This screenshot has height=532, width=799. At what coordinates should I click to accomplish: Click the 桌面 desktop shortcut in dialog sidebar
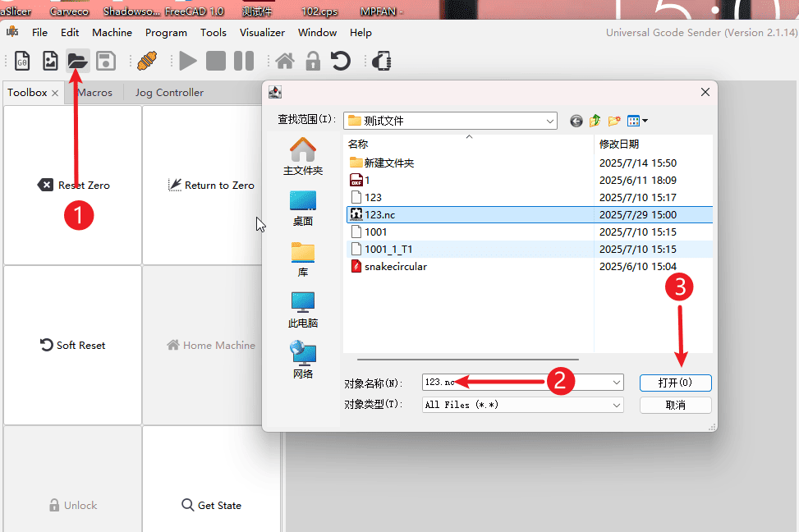point(303,209)
